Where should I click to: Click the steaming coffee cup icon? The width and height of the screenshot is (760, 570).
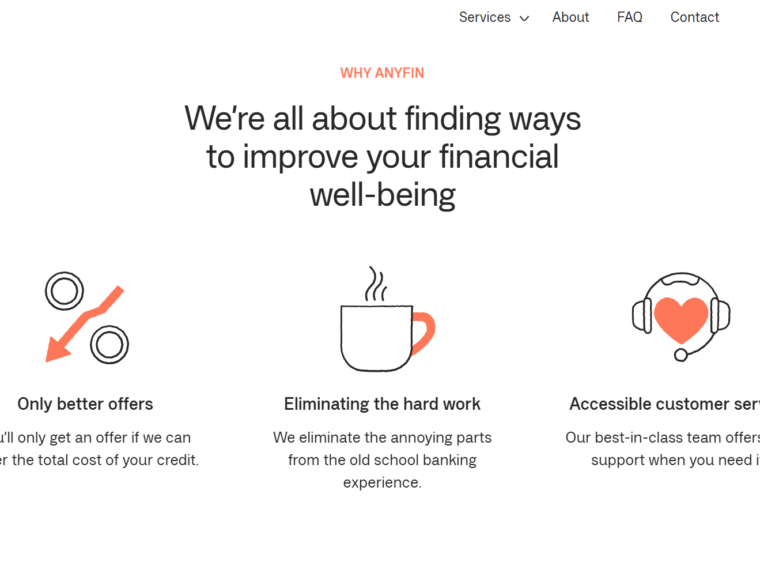click(x=388, y=319)
